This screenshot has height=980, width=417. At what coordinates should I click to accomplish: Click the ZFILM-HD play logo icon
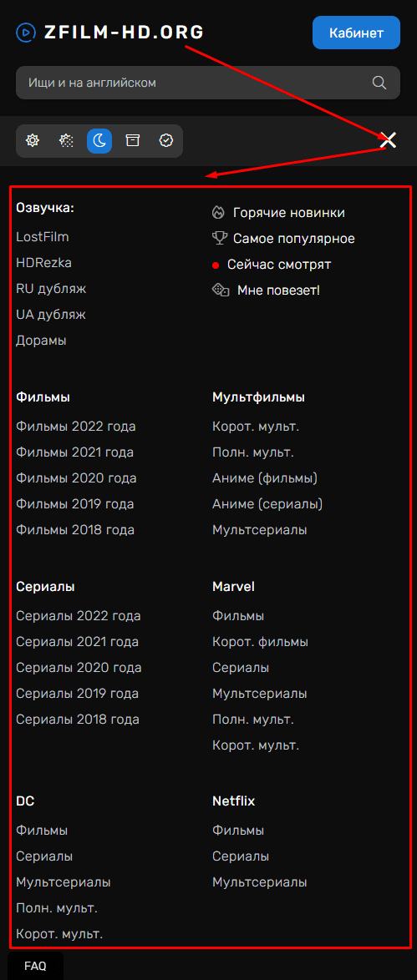pos(26,32)
